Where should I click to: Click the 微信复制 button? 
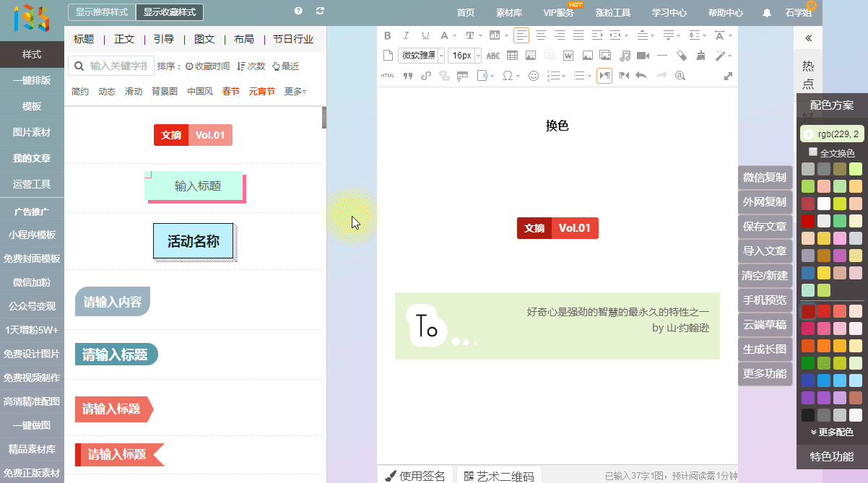(765, 178)
